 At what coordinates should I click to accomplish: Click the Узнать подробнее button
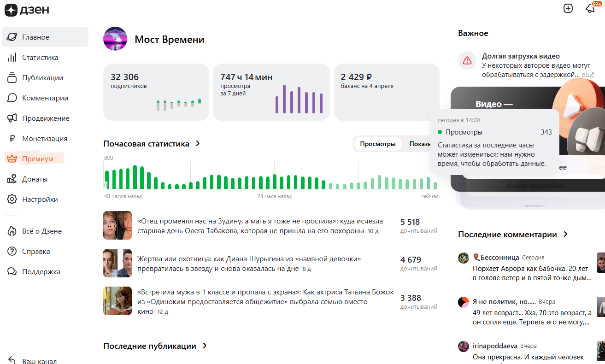535,186
